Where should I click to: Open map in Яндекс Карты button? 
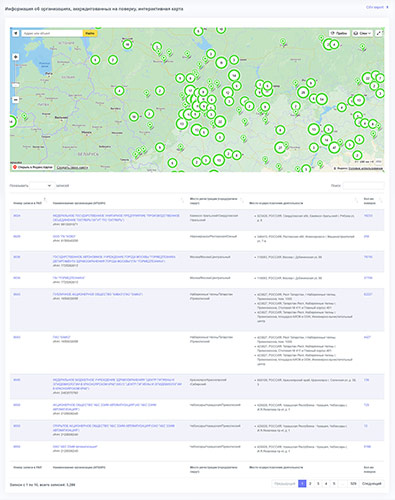pyautogui.click(x=33, y=167)
